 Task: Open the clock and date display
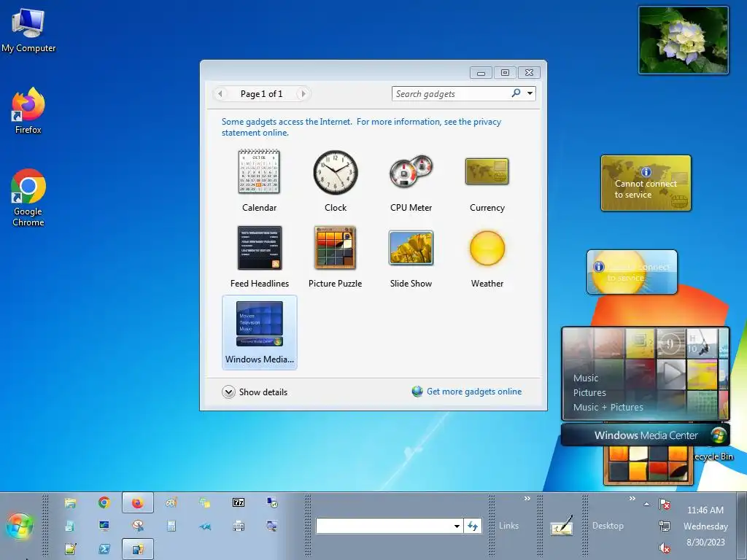coord(705,526)
